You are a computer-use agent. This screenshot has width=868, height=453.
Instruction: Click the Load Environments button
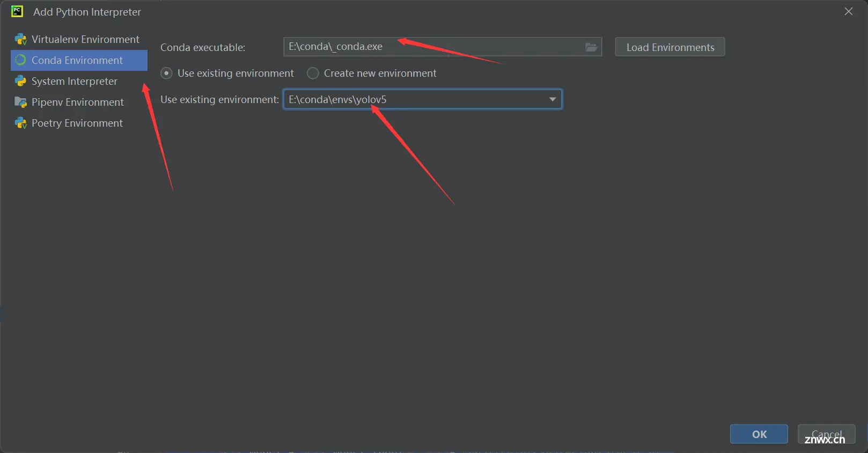click(x=670, y=47)
